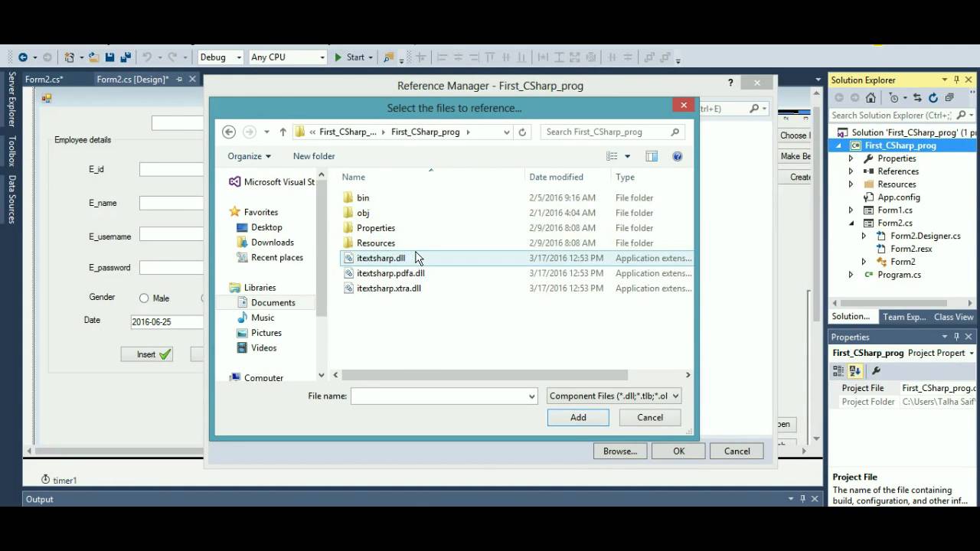Select the Program.cs file in Solution Explorer
The width and height of the screenshot is (980, 551).
coord(899,275)
